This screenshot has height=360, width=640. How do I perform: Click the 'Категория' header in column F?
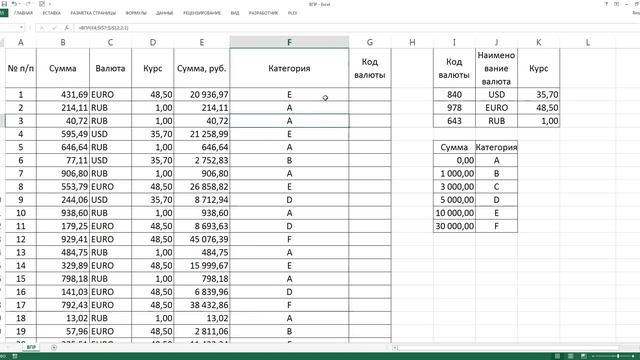click(x=289, y=68)
